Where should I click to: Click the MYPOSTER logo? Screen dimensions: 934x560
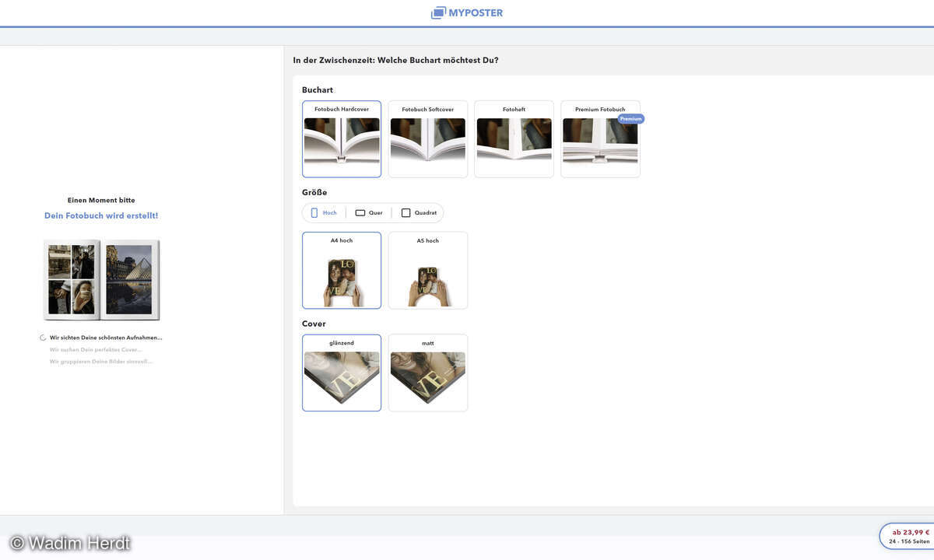(467, 12)
